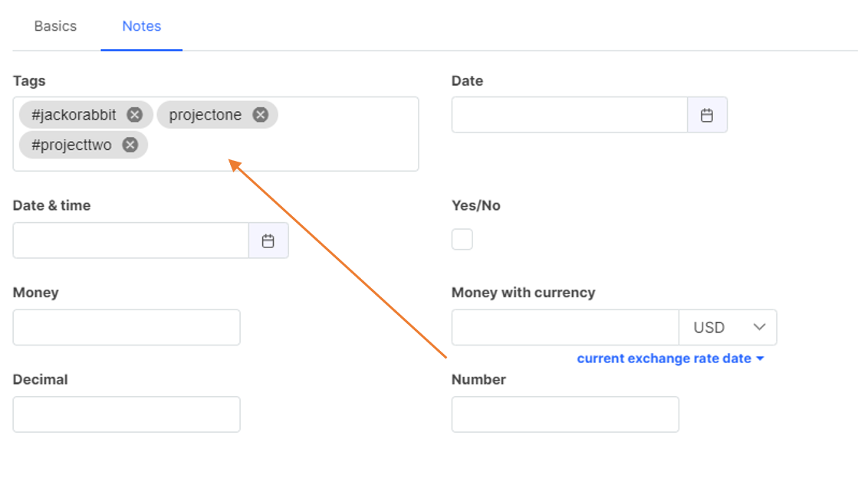Focus the Date & time text field
The width and height of the screenshot is (868, 478).
coord(131,241)
